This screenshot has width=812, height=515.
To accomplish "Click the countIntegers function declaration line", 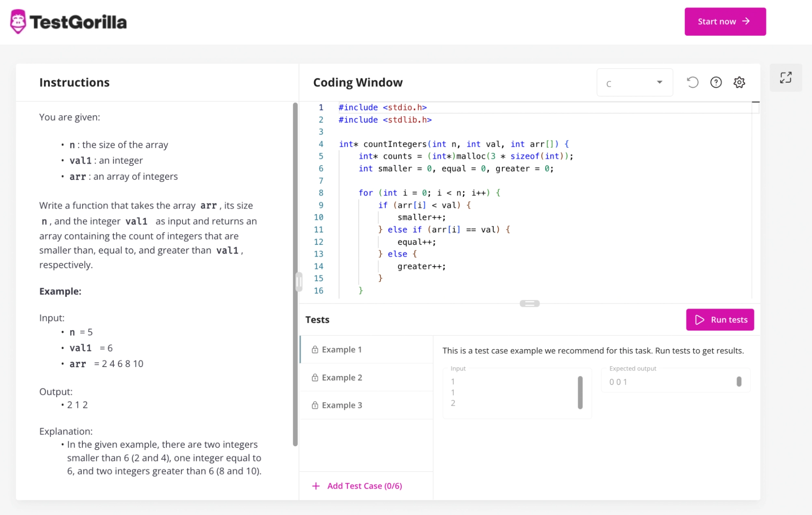I will coord(454,144).
